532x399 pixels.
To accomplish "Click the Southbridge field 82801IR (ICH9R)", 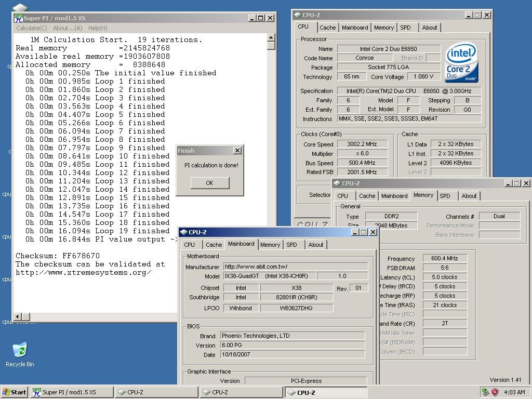I will [296, 298].
